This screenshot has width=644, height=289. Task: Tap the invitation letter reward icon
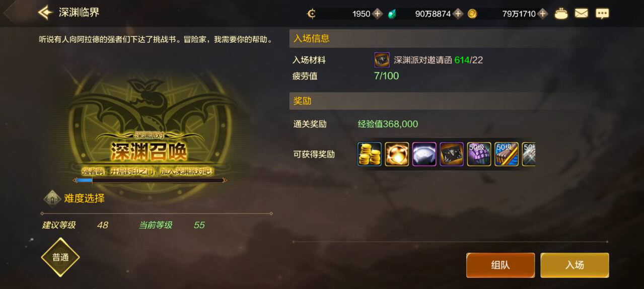point(452,154)
